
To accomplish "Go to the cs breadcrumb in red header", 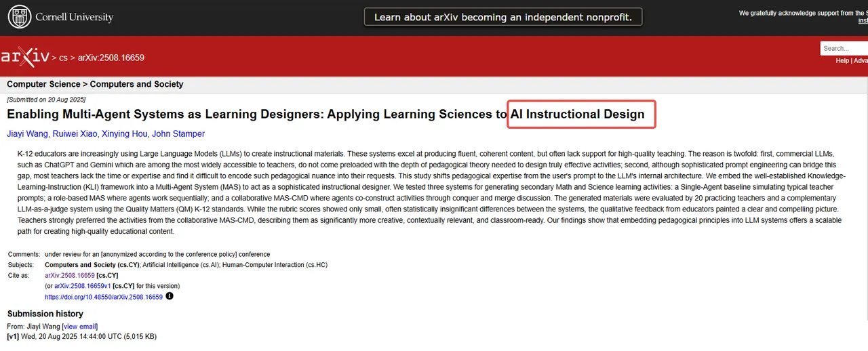I will coord(63,58).
